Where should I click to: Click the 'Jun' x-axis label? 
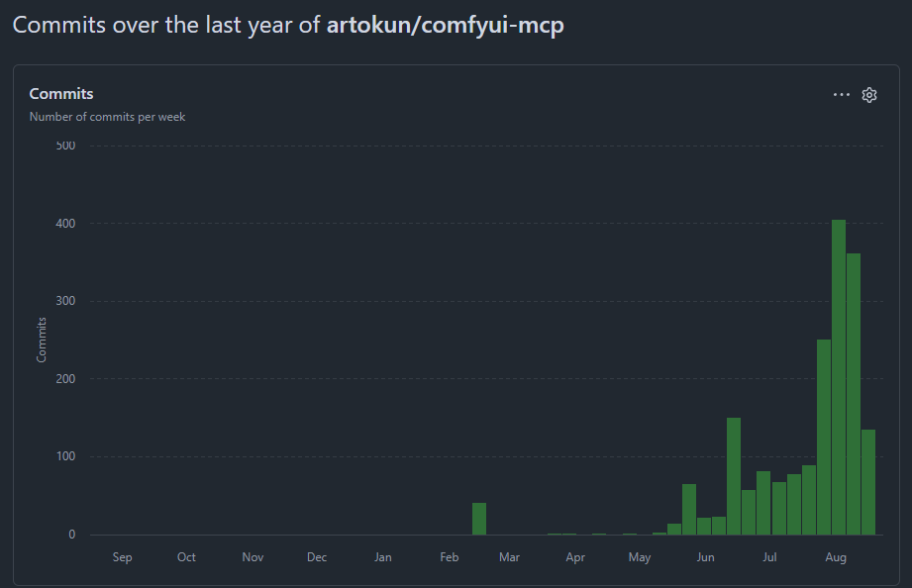click(x=705, y=557)
